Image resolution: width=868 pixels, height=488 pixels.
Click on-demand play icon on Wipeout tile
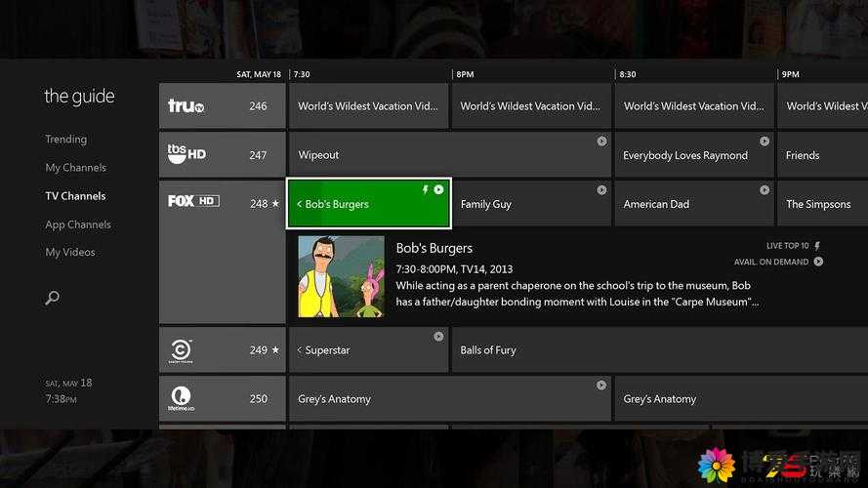(x=601, y=142)
